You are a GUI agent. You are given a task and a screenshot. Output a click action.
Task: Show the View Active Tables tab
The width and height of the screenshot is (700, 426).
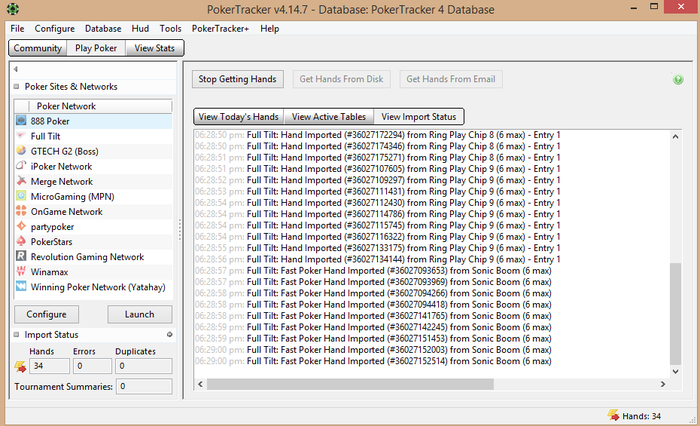pyautogui.click(x=329, y=117)
